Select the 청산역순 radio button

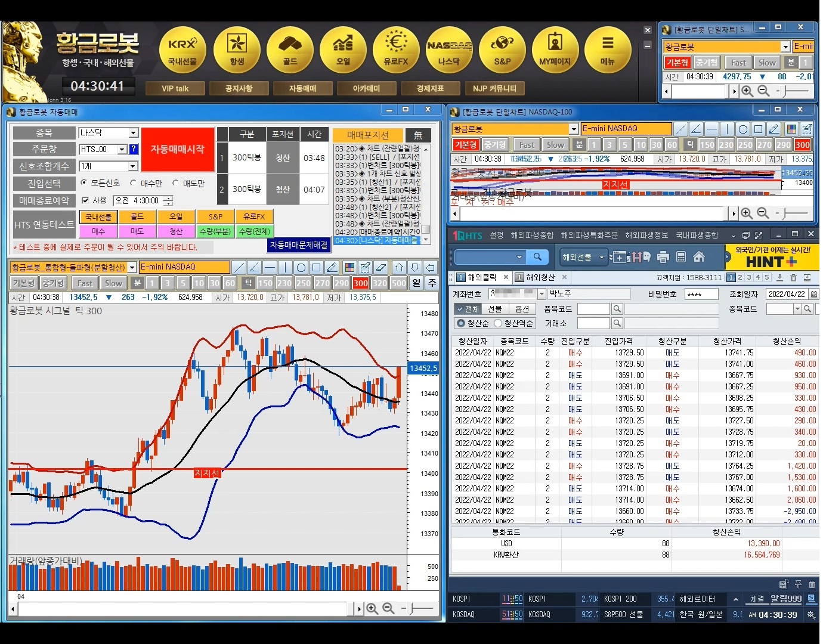pos(498,323)
